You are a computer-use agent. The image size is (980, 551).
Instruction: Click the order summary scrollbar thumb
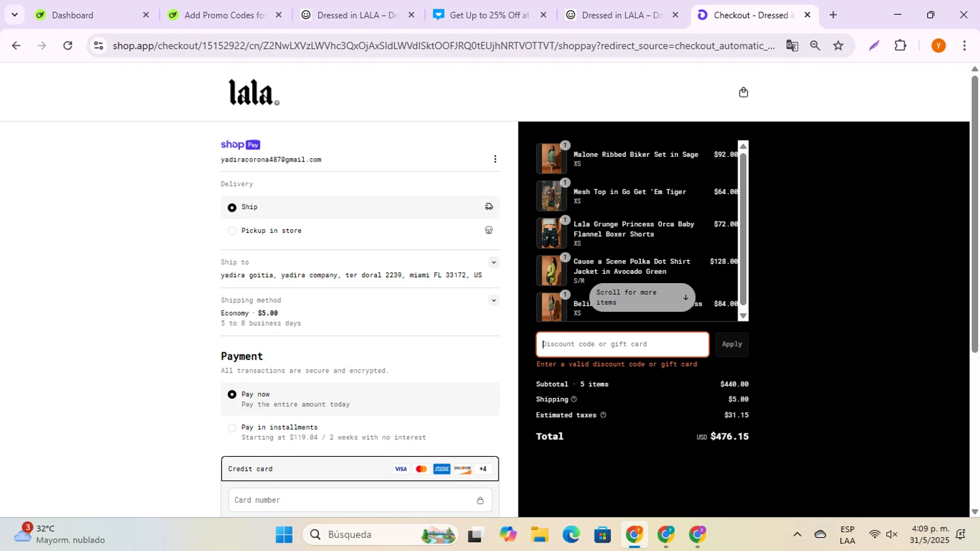click(743, 229)
